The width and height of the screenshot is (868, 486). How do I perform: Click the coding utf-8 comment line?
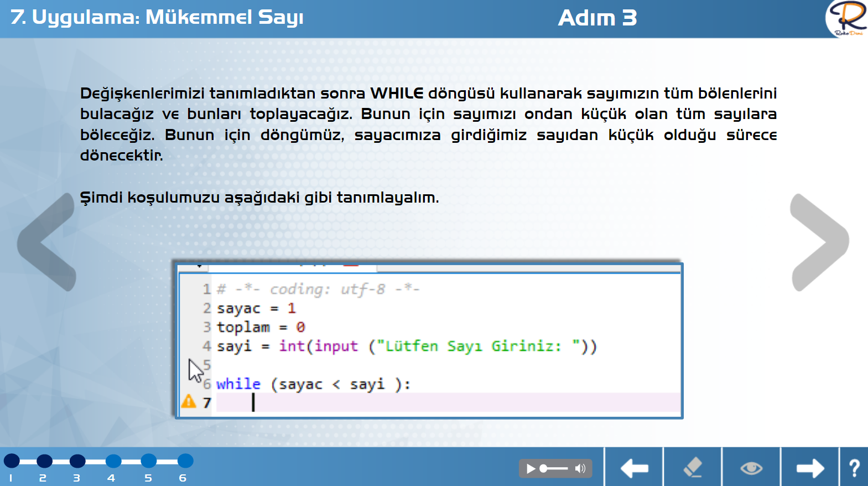(318, 289)
